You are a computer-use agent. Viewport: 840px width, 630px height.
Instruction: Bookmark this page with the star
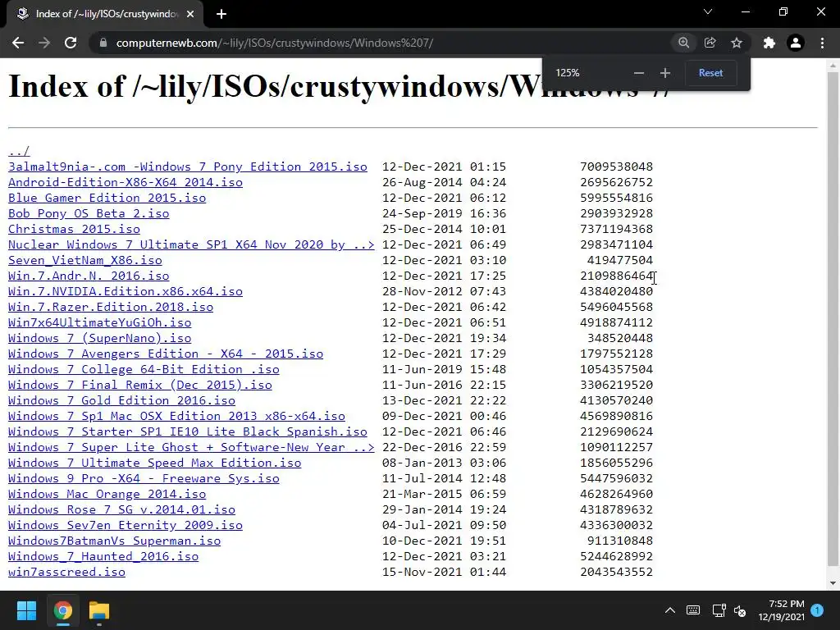tap(737, 43)
